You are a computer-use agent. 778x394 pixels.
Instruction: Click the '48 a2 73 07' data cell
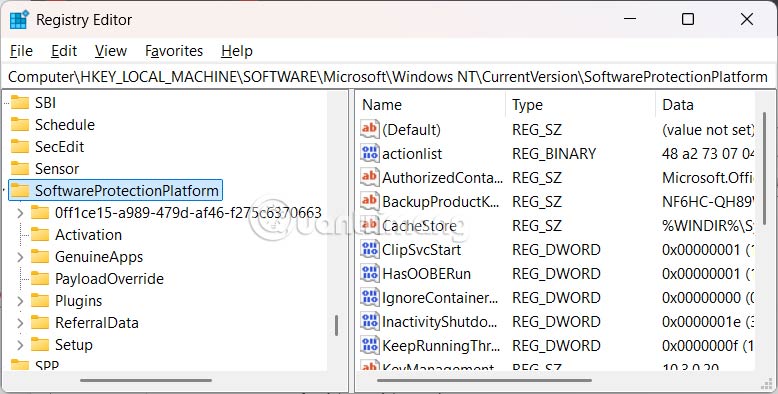(708, 154)
